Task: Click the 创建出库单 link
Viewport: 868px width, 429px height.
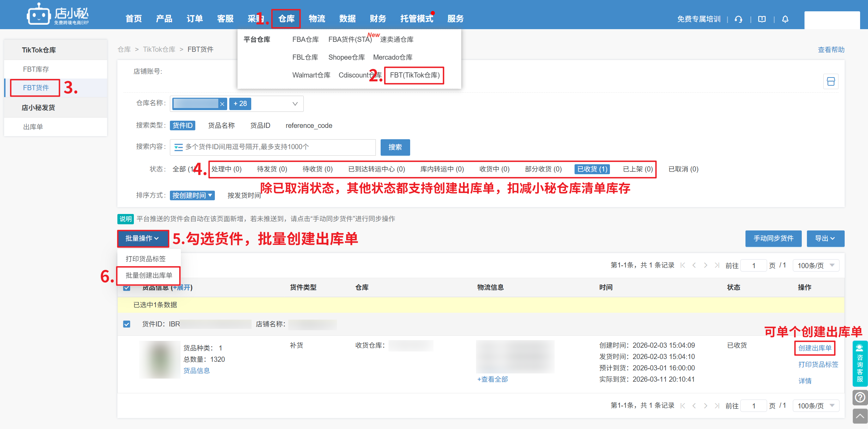Action: 814,348
